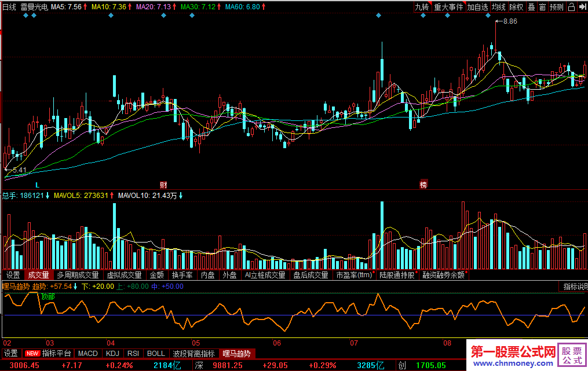Select the 内盘 tab
Viewport: 588px width, 371px height.
(x=208, y=275)
